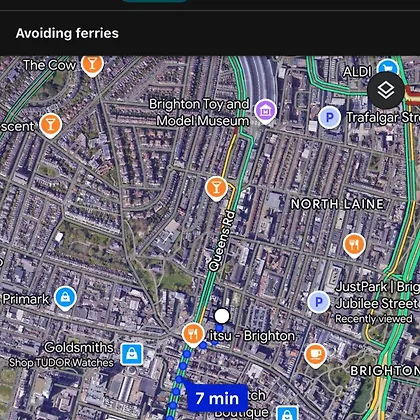Tap the North Laine restaurant marker
The width and height of the screenshot is (420, 420).
click(354, 245)
